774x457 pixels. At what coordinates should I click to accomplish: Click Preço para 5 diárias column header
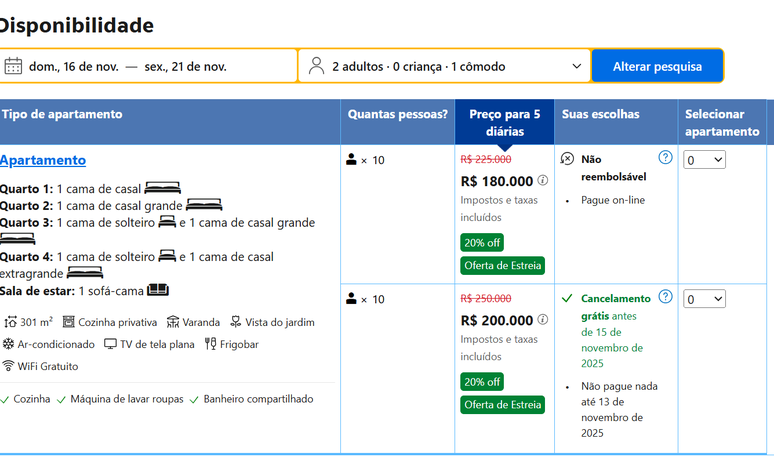[504, 122]
